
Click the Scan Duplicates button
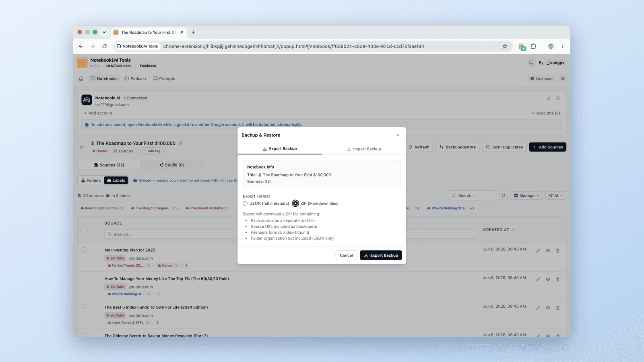tap(504, 147)
